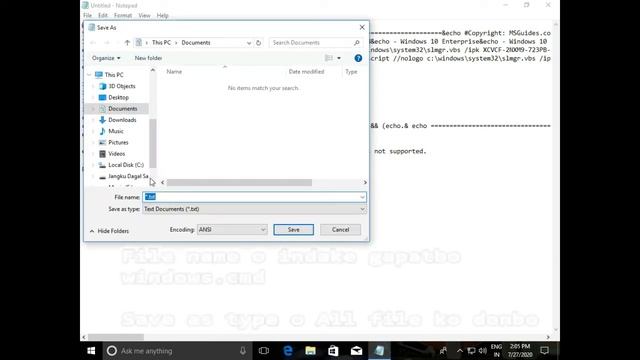
Task: Open Task View in the taskbar
Action: [x=264, y=351]
